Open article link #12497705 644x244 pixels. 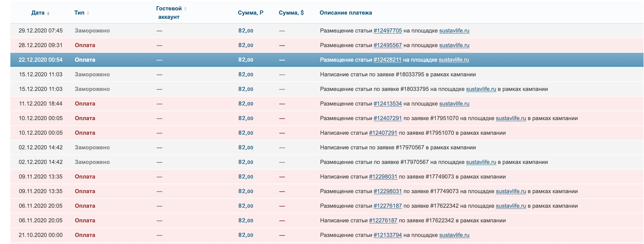(387, 31)
